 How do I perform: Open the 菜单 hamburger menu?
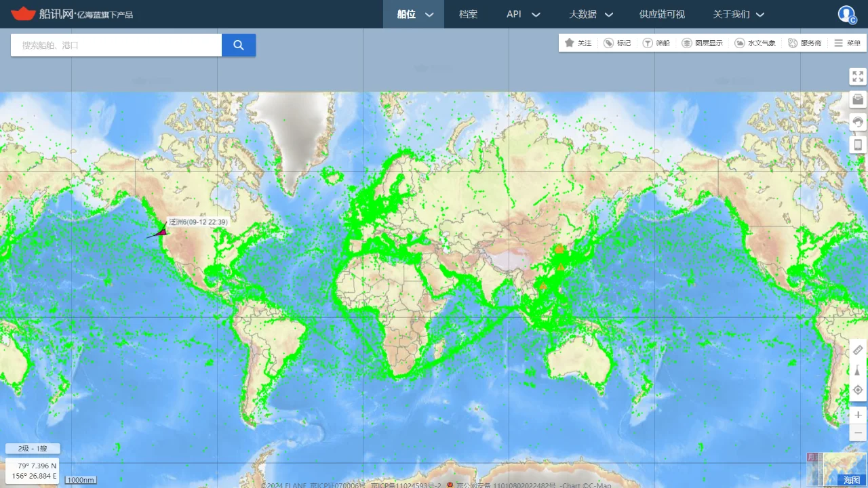point(847,43)
